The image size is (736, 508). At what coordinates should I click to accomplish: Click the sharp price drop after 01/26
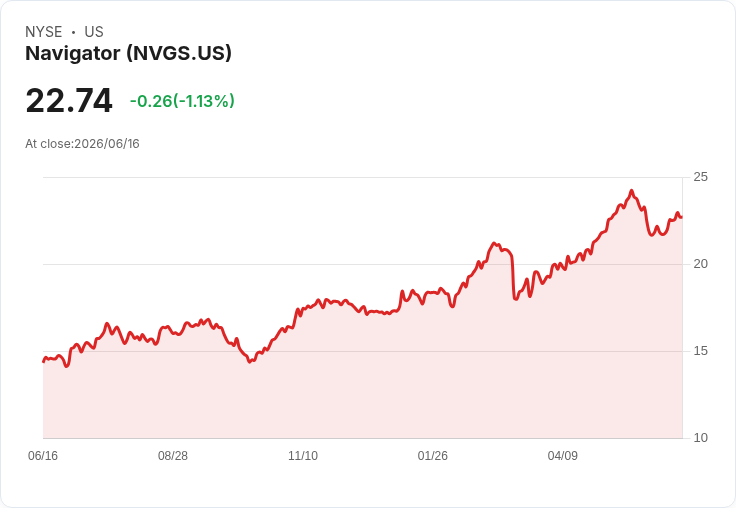(513, 277)
